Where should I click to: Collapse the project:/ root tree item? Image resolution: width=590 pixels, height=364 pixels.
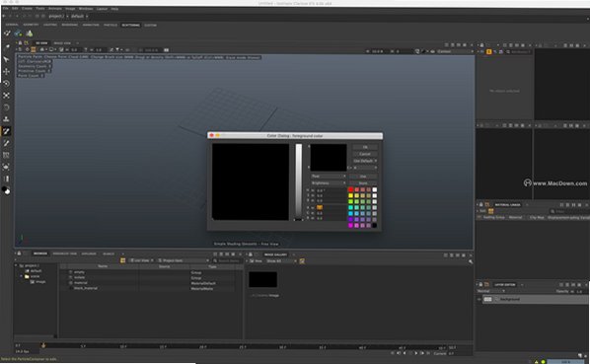(x=16, y=265)
